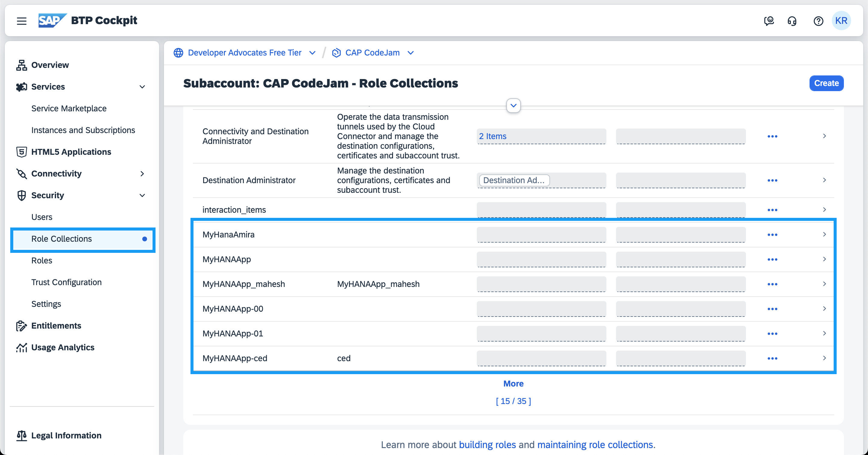Open actions menu for Destination Administrator row
This screenshot has height=455, width=868.
tap(772, 180)
